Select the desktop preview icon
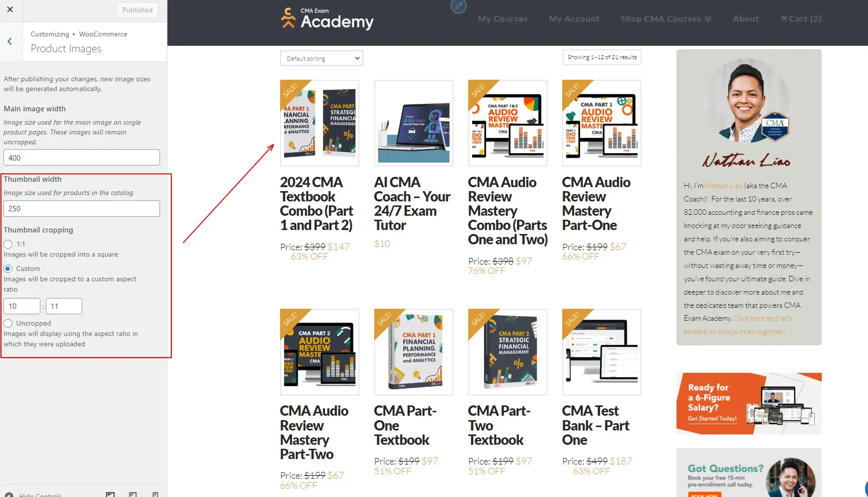868x497 pixels. pos(110,495)
